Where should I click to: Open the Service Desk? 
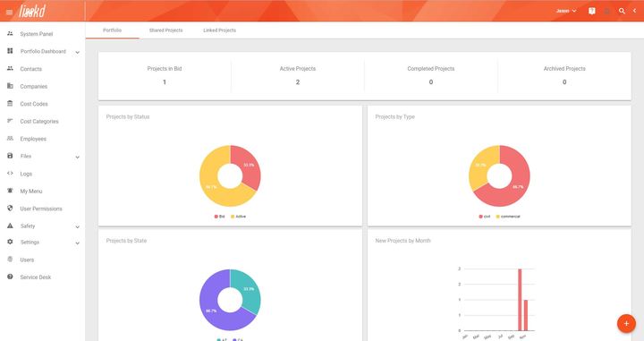pyautogui.click(x=36, y=277)
